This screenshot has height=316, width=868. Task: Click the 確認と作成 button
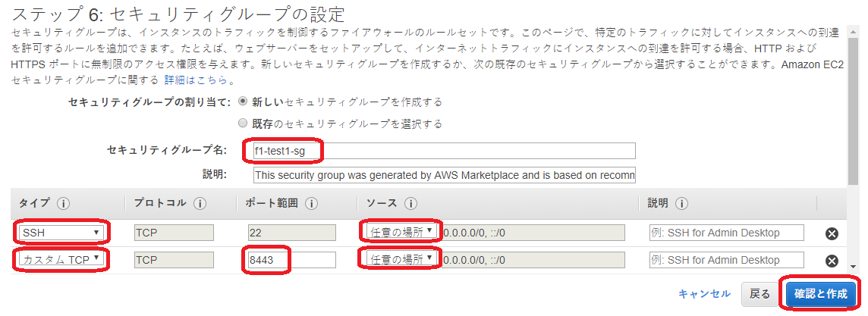820,294
